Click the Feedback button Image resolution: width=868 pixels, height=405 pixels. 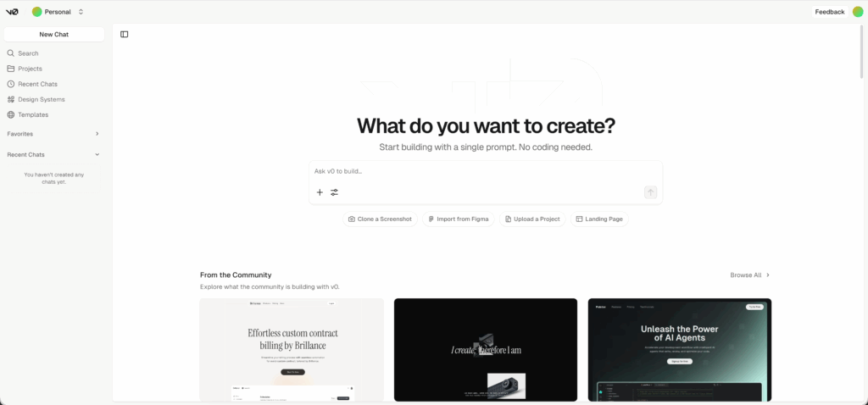829,12
